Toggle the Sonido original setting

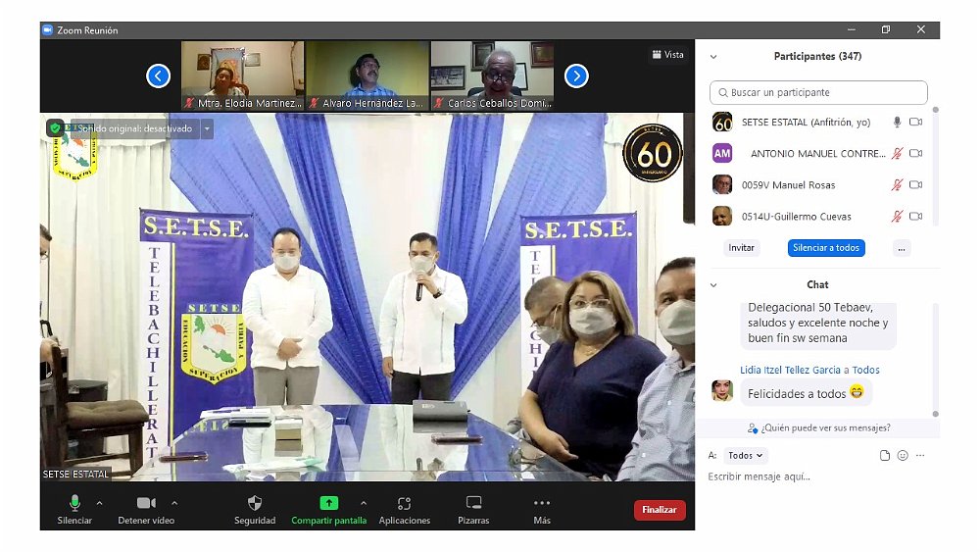134,128
